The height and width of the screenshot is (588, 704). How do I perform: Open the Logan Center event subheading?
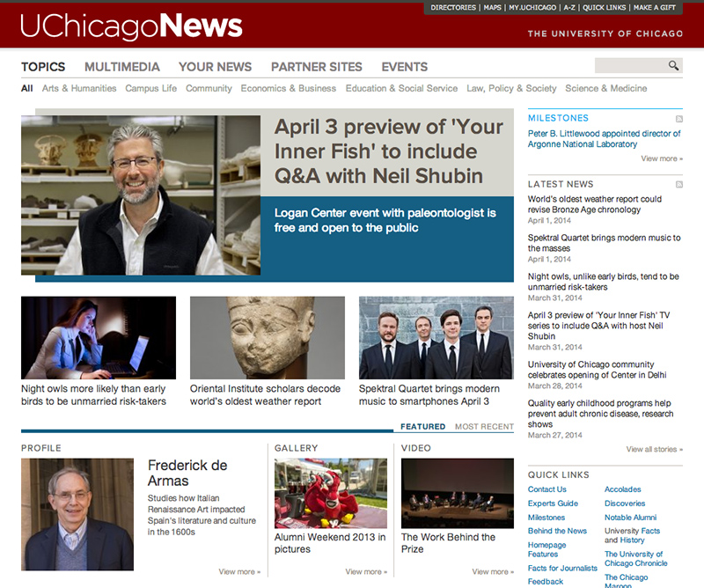coord(385,220)
